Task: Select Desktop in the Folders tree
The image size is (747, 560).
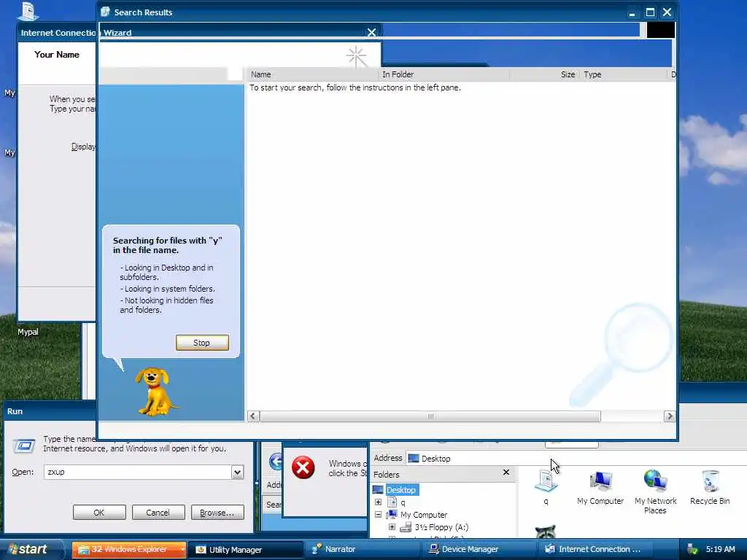Action: (401, 489)
